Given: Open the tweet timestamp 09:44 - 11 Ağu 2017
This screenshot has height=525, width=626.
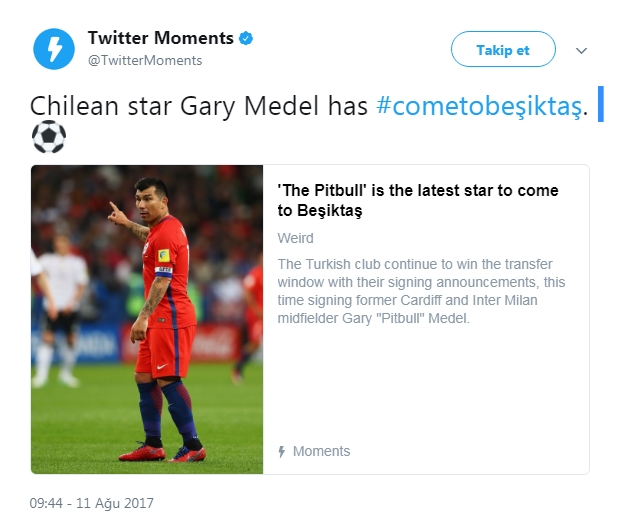Looking at the screenshot, I should click(91, 503).
